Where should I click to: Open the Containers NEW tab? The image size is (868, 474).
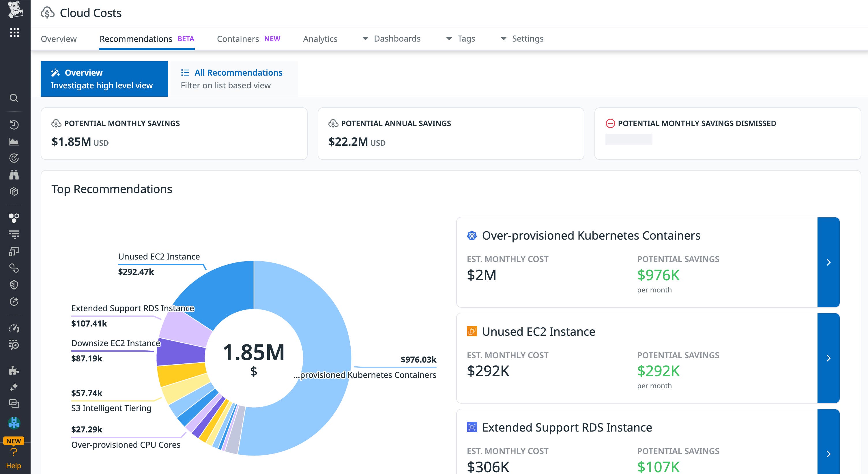click(x=238, y=38)
